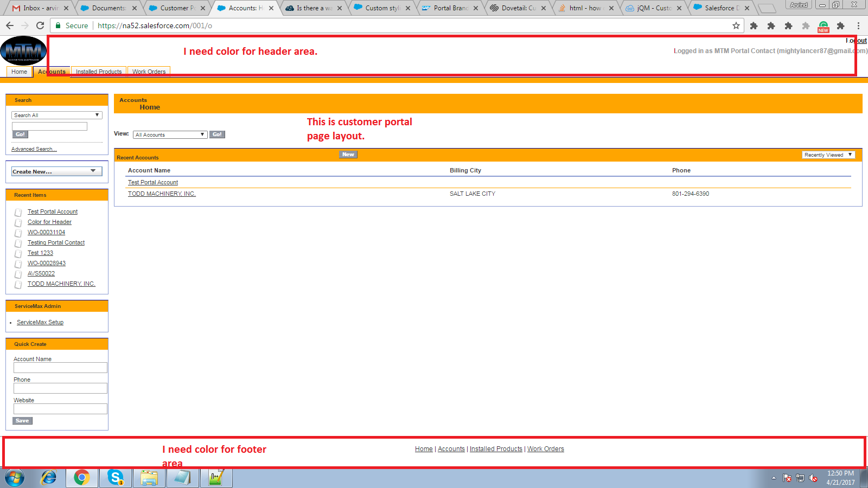Open the Chrome three-dot menu

click(x=858, y=25)
